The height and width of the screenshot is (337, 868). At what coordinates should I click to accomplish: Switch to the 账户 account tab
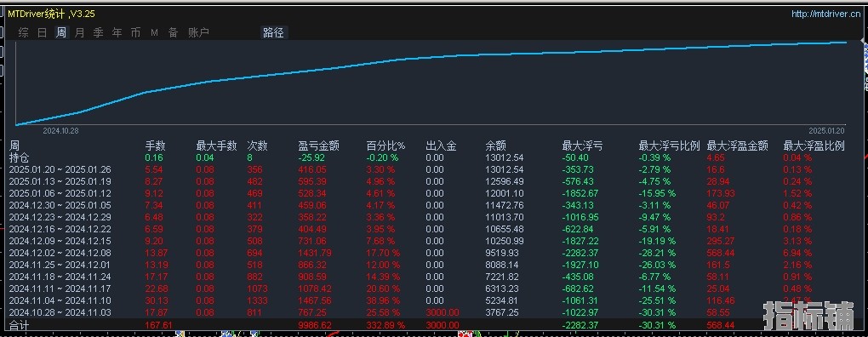[199, 32]
